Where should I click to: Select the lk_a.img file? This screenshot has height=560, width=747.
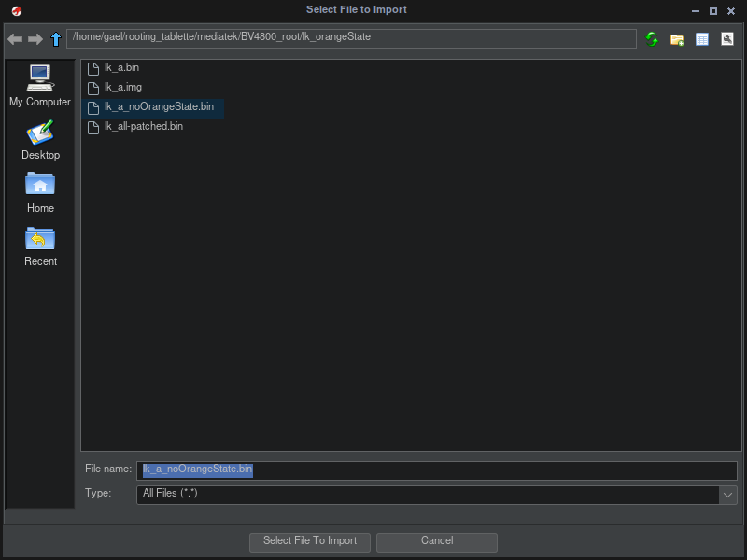pyautogui.click(x=122, y=88)
